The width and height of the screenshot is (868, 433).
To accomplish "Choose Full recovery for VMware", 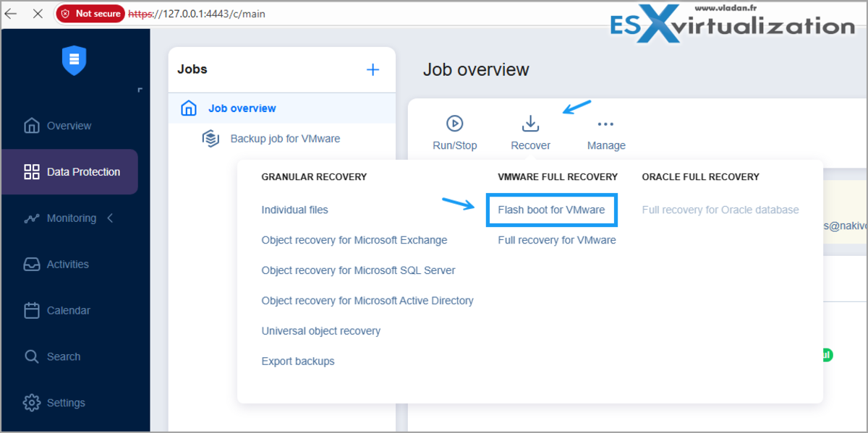I will pyautogui.click(x=555, y=239).
